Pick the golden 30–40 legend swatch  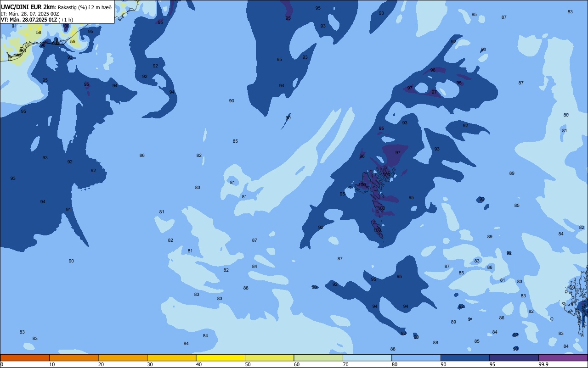[171, 357]
